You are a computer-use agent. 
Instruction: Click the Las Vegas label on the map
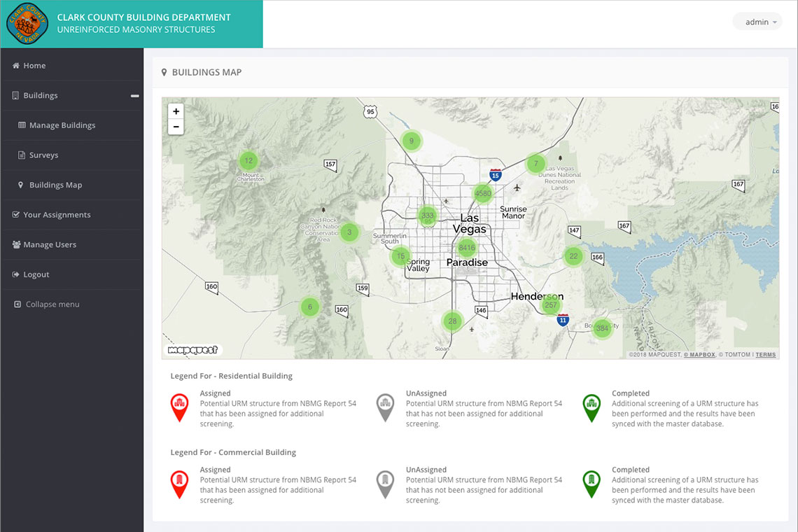click(470, 223)
